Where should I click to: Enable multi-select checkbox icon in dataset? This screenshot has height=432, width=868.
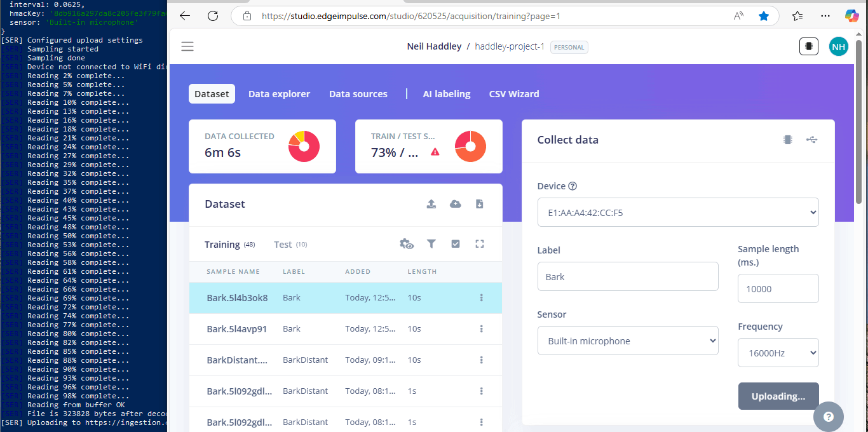point(456,244)
